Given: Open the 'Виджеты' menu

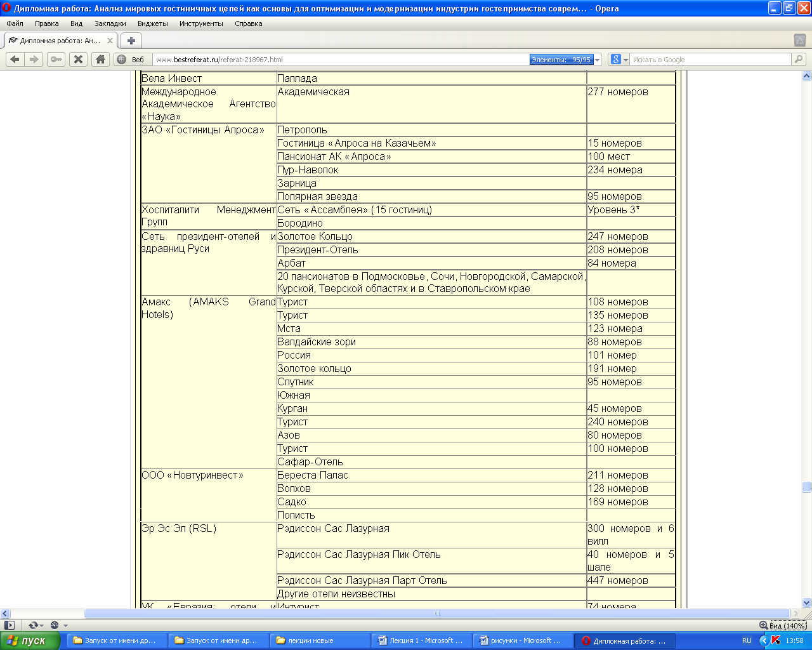Looking at the screenshot, I should pos(153,23).
